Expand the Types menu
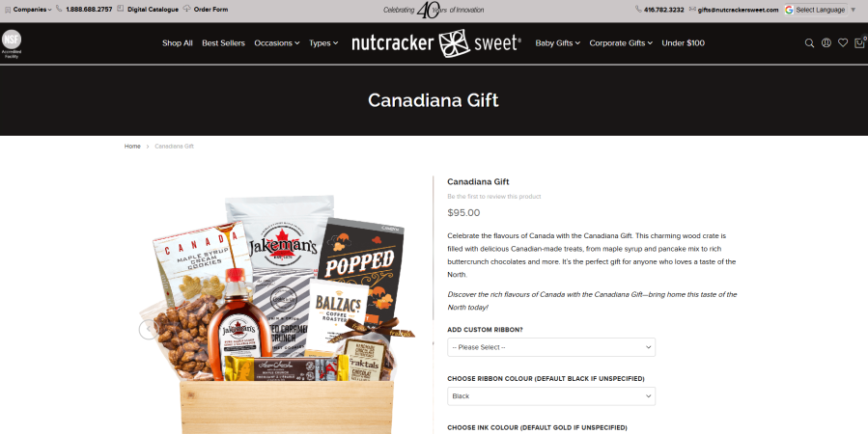Screen dimensions: 868x434 [323, 43]
